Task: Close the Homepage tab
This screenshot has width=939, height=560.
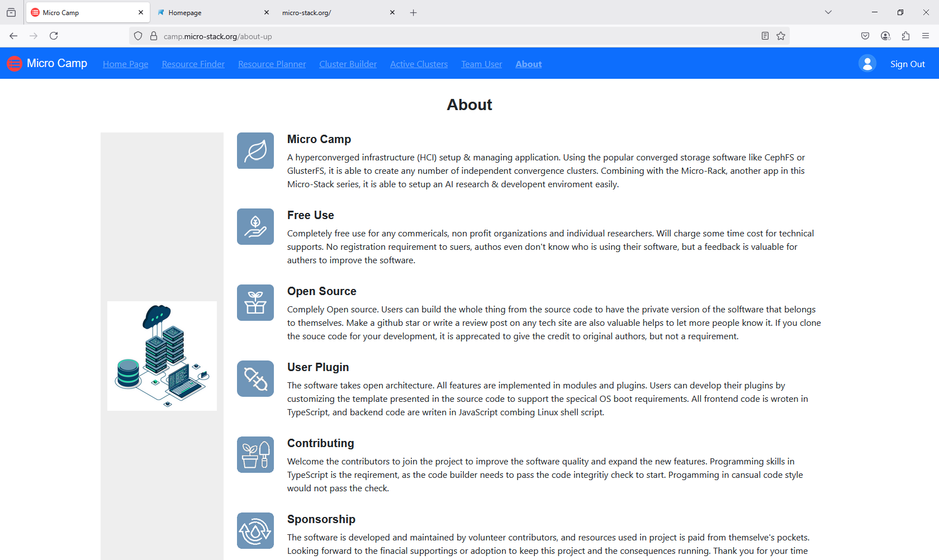Action: pyautogui.click(x=267, y=12)
